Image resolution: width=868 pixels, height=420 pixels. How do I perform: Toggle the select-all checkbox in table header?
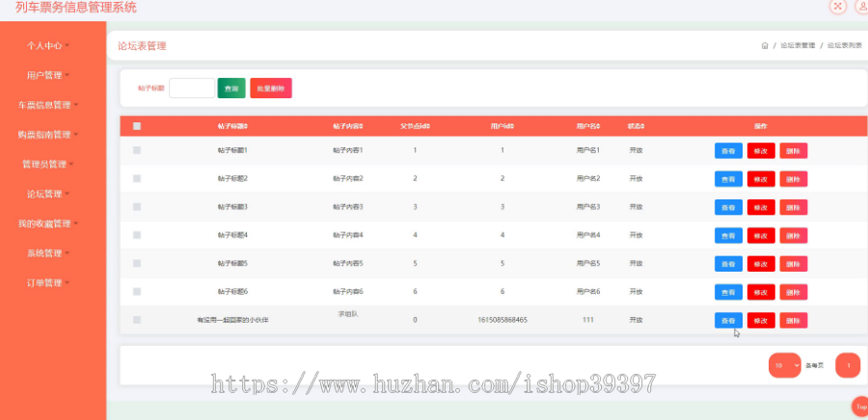coord(137,126)
